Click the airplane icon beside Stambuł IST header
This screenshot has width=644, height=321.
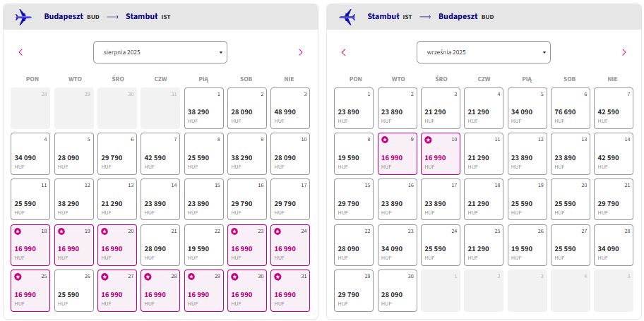point(347,17)
